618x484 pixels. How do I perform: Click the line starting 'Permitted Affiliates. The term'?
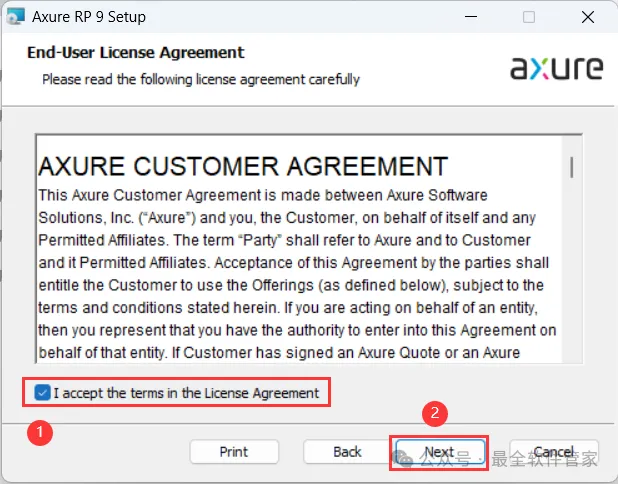(284, 240)
